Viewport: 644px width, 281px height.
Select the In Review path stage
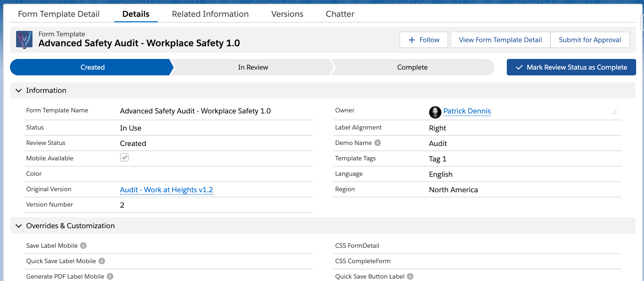253,67
